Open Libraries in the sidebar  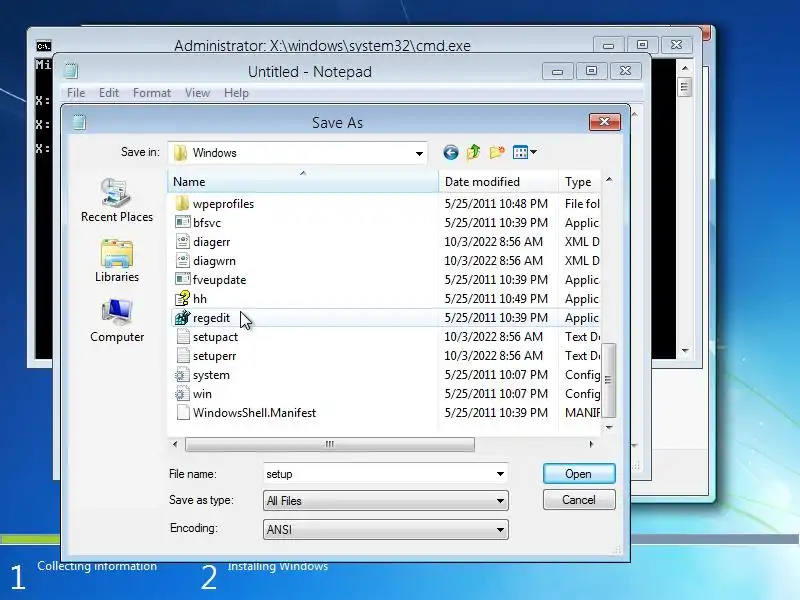117,260
